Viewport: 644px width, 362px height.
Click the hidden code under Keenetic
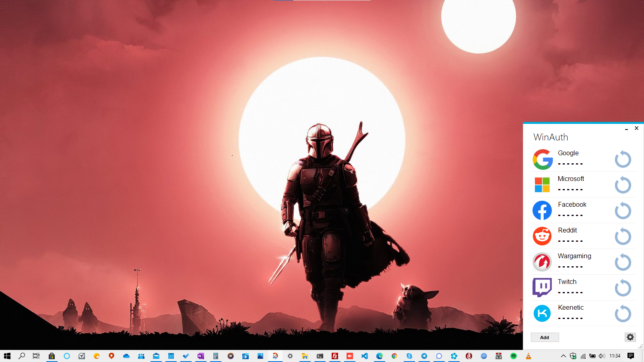(x=570, y=318)
